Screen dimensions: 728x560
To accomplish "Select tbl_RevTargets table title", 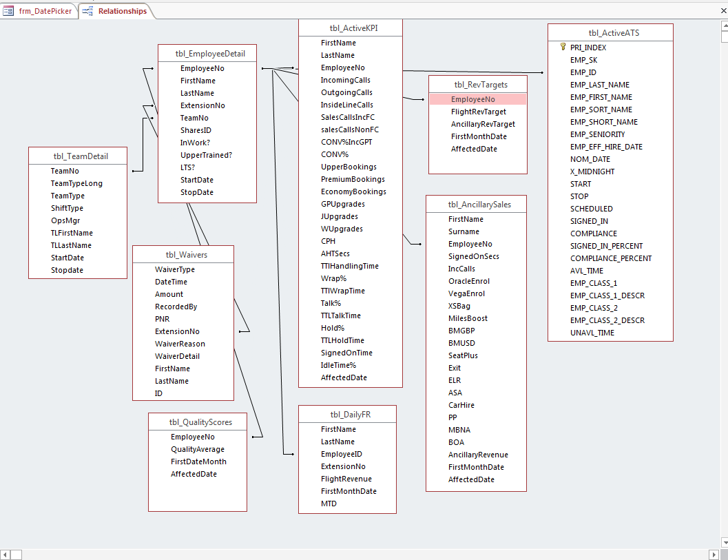I will [x=481, y=85].
